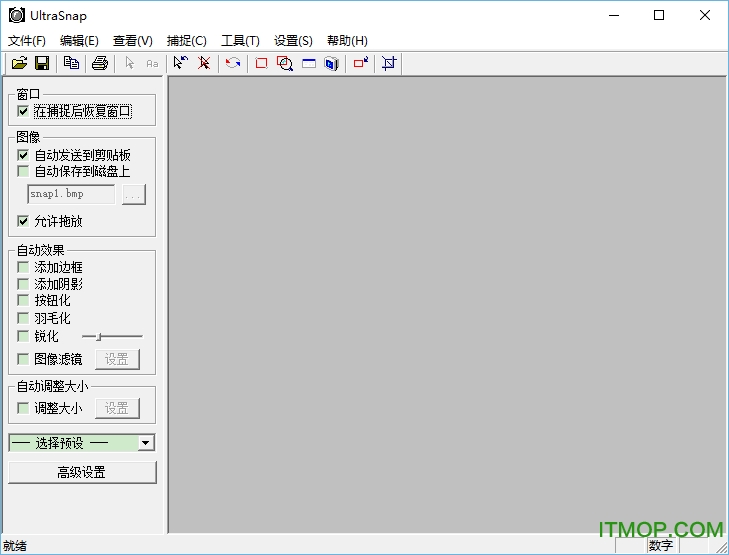The image size is (729, 555).
Task: Click the save floppy disk icon
Action: pos(42,63)
